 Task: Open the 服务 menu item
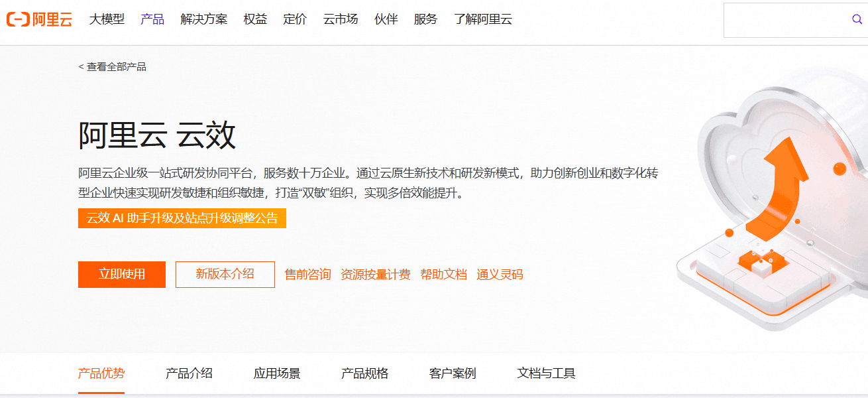coord(425,20)
